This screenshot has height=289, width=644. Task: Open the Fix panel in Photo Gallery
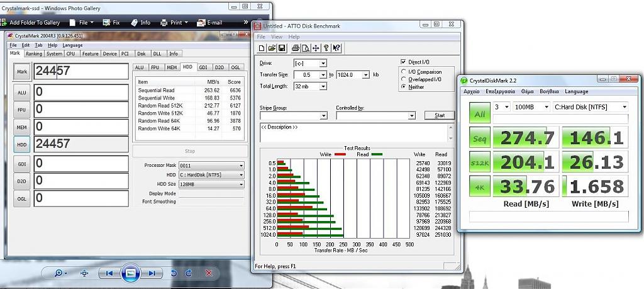(111, 23)
